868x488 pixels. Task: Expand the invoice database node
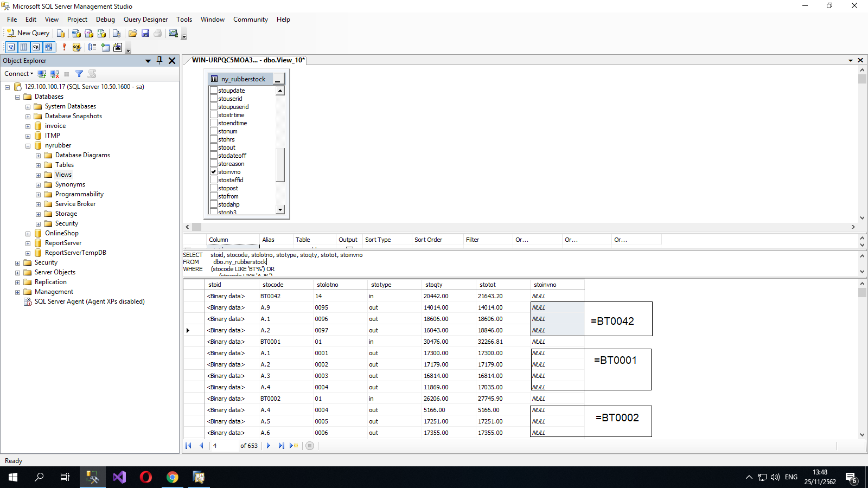(x=28, y=126)
